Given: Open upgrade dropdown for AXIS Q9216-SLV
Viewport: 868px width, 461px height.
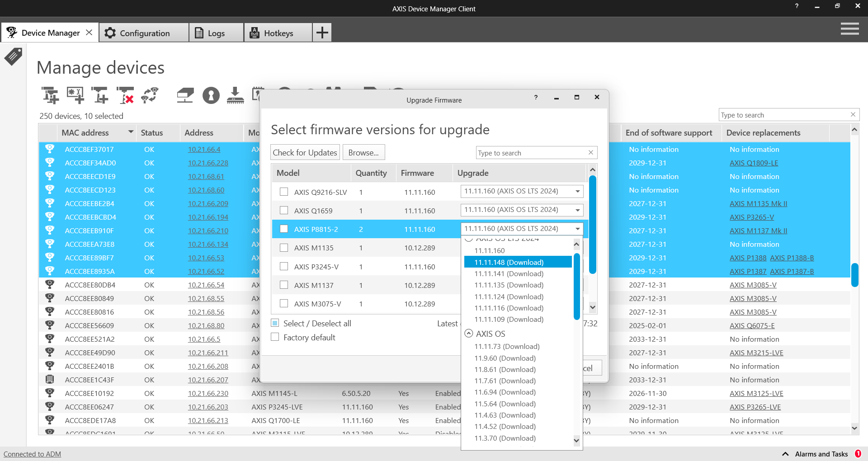Looking at the screenshot, I should tap(522, 191).
